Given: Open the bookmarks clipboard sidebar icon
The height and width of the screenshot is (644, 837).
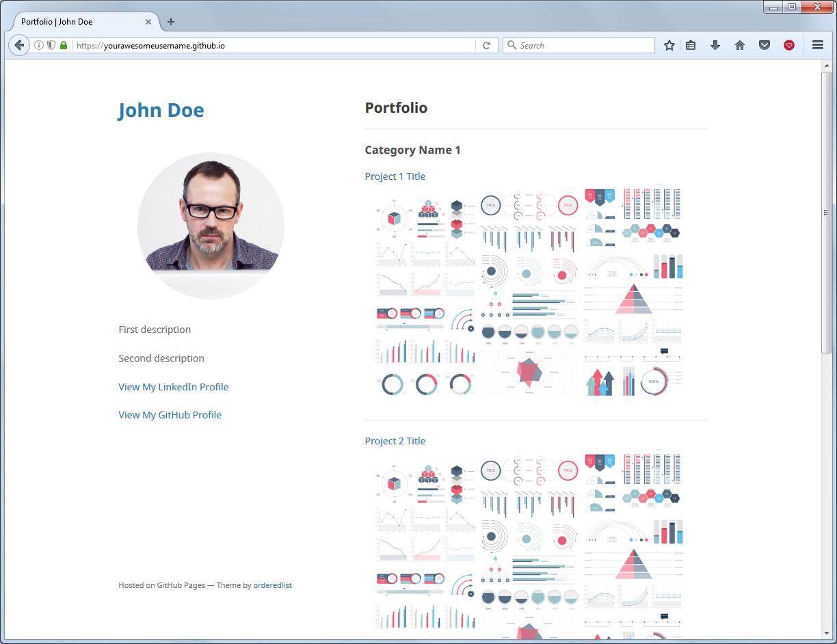Looking at the screenshot, I should tap(691, 45).
